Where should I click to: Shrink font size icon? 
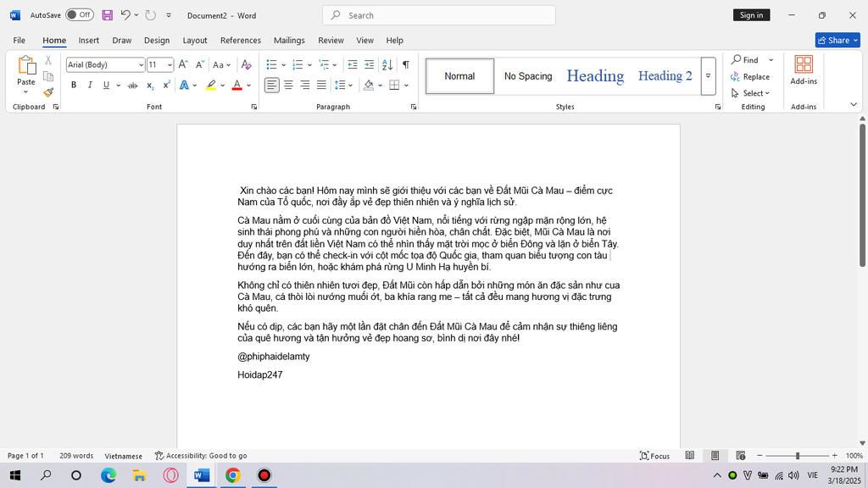point(200,64)
